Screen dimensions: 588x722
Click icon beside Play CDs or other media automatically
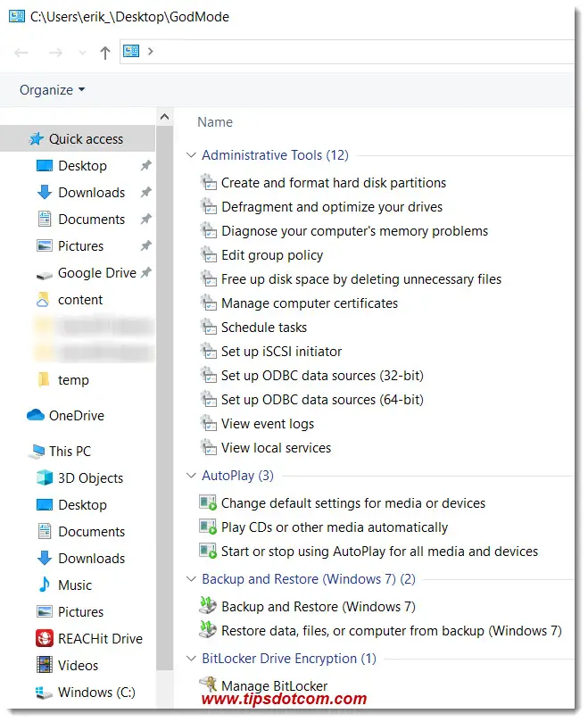(208, 527)
